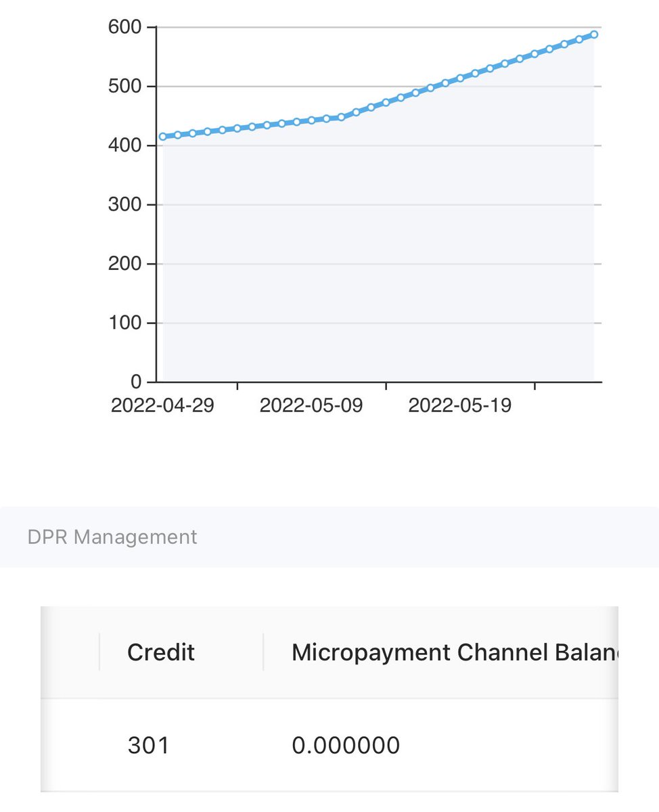Select the 100 y-axis label
This screenshot has width=659, height=812.
point(124,323)
